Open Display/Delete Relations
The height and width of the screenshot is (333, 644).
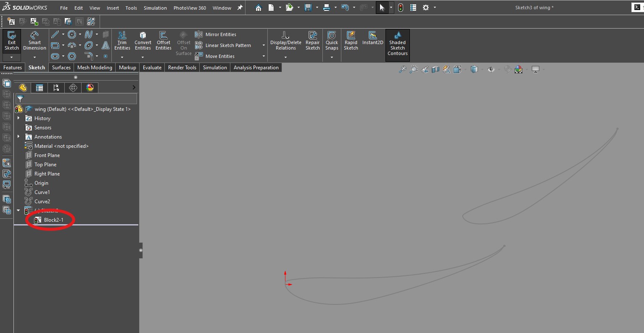click(x=285, y=41)
